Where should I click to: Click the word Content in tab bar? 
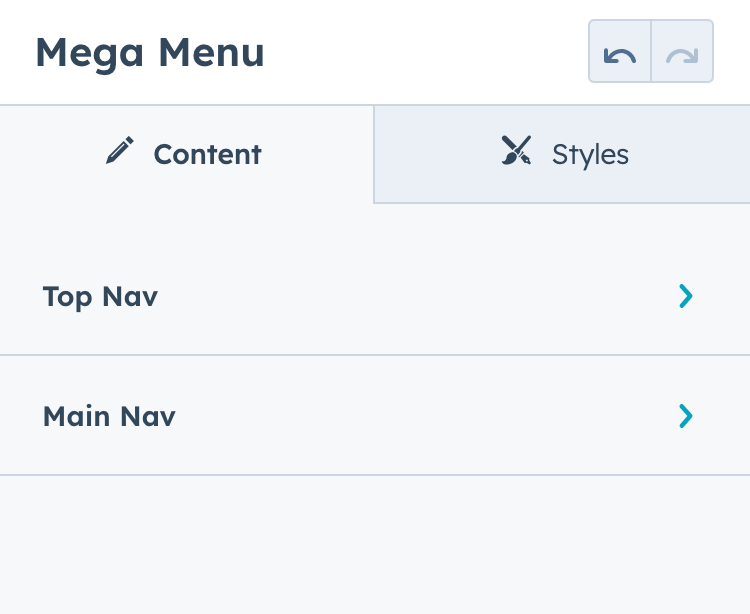click(207, 155)
